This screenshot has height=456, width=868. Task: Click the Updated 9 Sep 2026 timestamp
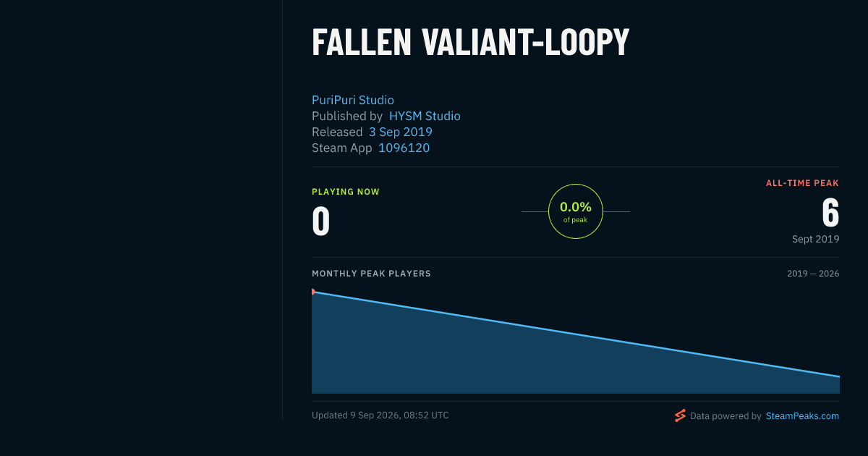(380, 415)
